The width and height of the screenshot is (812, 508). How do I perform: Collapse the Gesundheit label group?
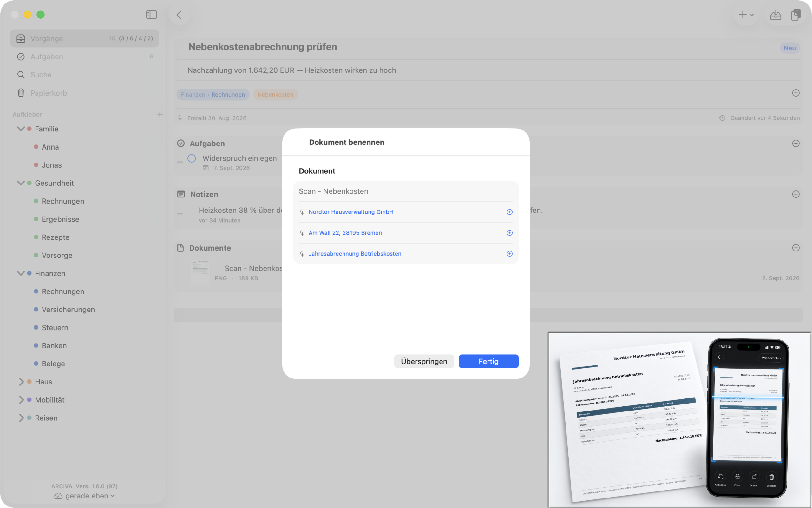pyautogui.click(x=21, y=183)
